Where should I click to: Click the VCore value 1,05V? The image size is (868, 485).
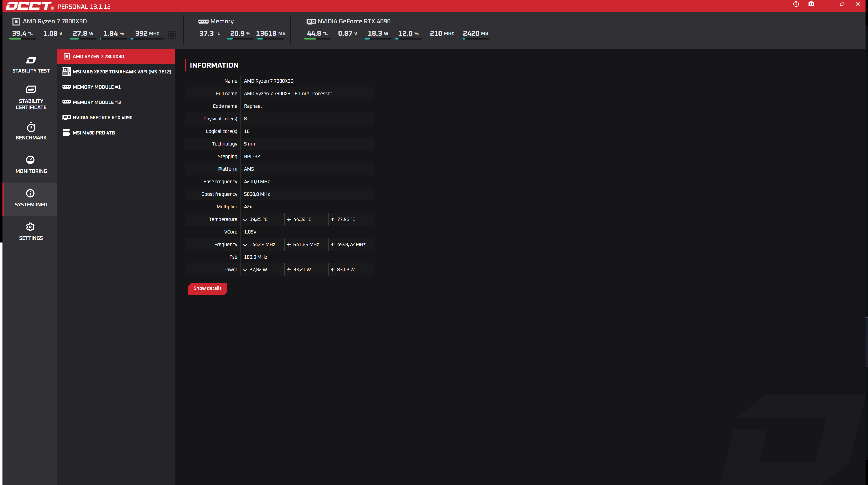point(250,232)
